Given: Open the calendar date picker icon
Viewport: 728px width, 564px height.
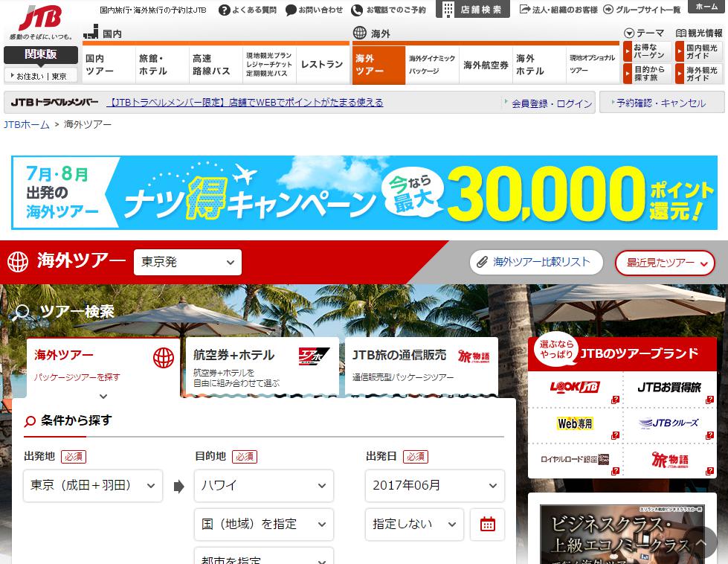Looking at the screenshot, I should (487, 524).
